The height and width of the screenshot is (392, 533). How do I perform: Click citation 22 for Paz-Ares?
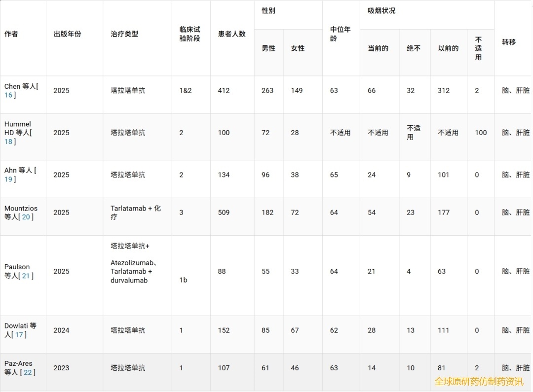click(28, 372)
